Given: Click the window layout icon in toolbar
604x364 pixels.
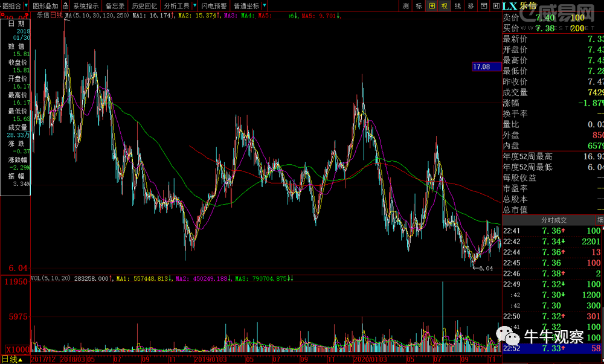Looking at the screenshot, I should click(484, 6).
